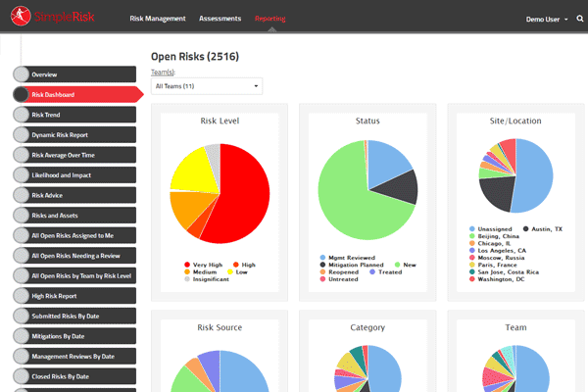Click the green slice of Status pie
The width and height of the screenshot is (588, 392).
[x=358, y=211]
